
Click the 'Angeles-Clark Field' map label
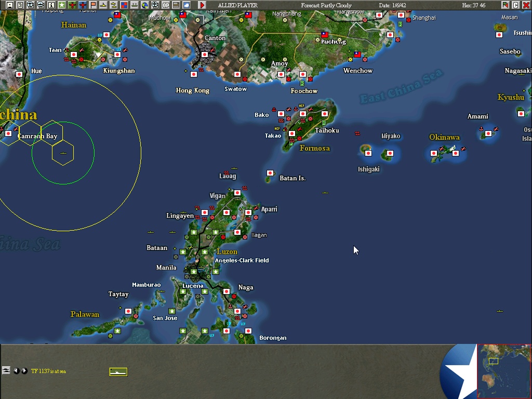pos(242,261)
